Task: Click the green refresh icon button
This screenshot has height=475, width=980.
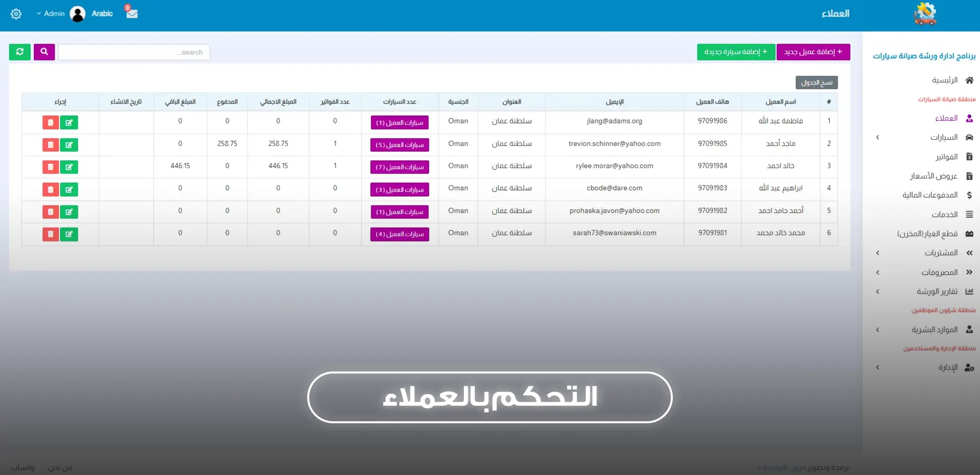Action: click(x=19, y=52)
